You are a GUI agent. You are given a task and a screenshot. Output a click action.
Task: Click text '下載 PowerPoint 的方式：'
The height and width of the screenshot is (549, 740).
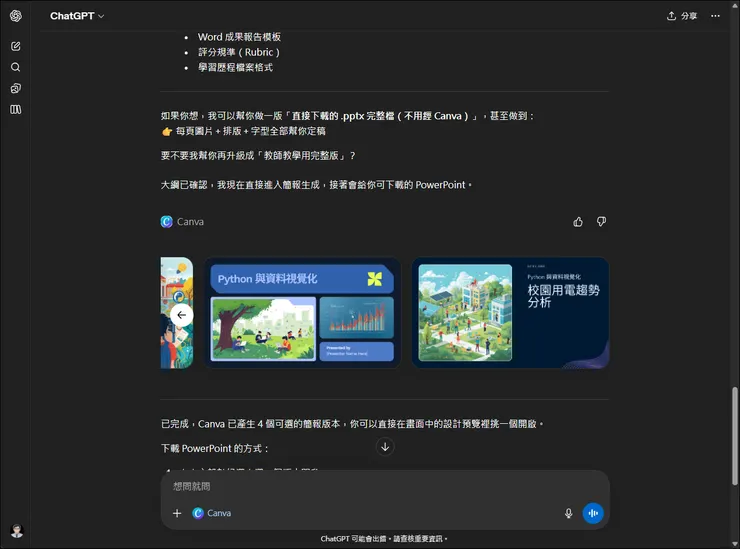pyautogui.click(x=215, y=448)
